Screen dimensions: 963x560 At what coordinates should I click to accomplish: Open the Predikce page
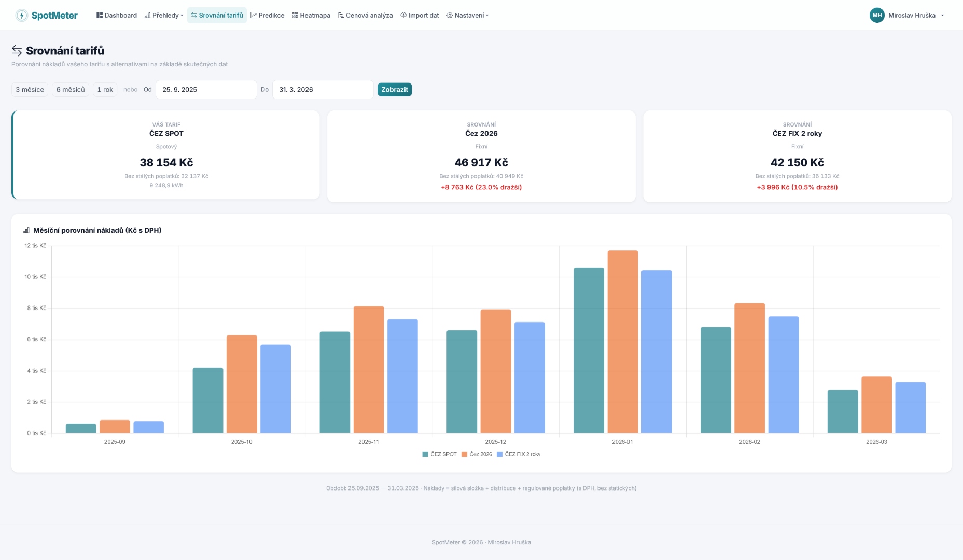(x=268, y=16)
